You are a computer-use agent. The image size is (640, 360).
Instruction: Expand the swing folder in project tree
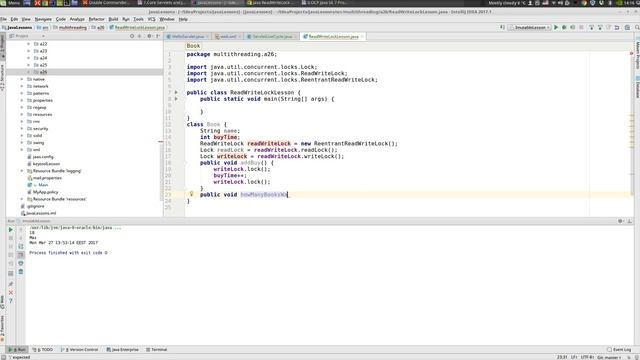[22, 142]
